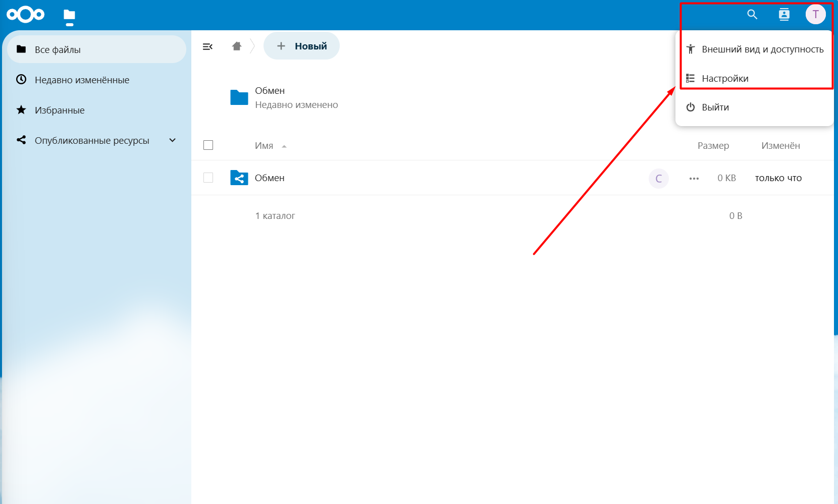
Task: Sort files by Размер column
Action: pos(713,146)
